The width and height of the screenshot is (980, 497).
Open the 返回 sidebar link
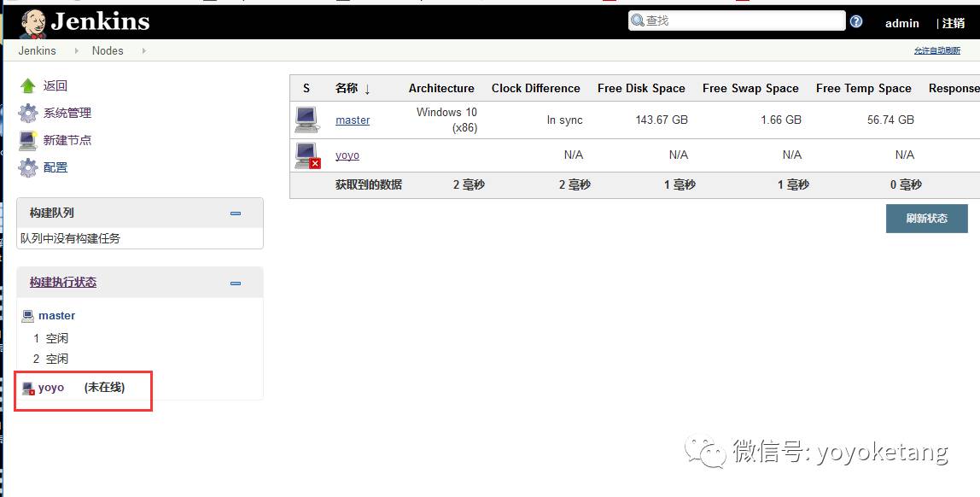55,85
